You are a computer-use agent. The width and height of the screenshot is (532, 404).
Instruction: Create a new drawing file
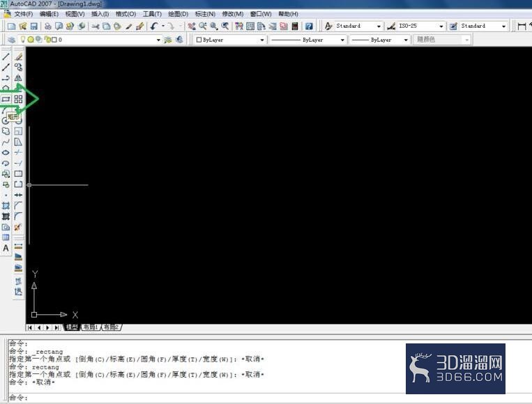click(x=11, y=26)
